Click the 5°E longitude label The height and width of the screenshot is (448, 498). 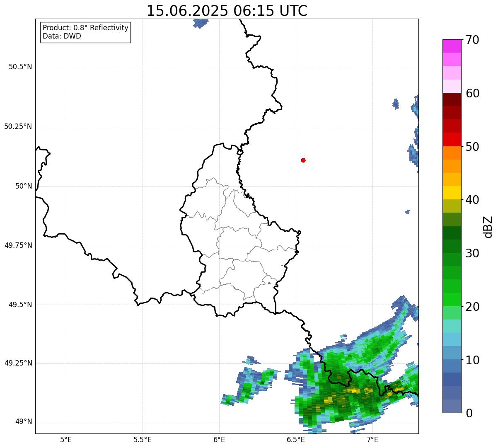pos(66,439)
